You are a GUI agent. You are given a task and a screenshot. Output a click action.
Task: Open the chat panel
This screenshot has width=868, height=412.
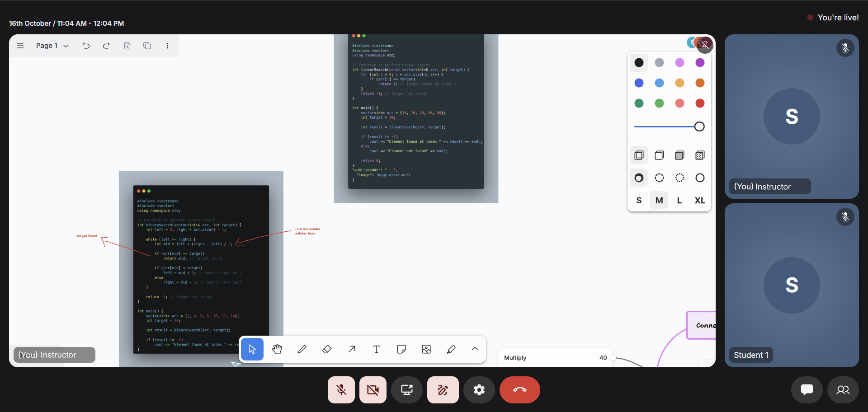[807, 390]
